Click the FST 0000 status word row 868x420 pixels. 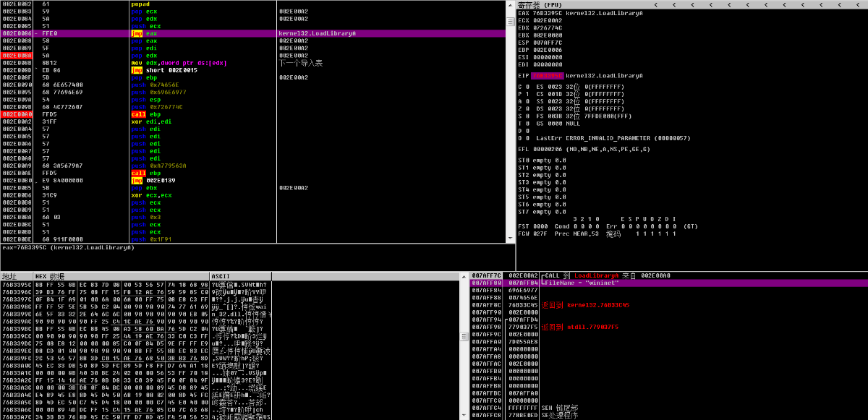point(608,226)
